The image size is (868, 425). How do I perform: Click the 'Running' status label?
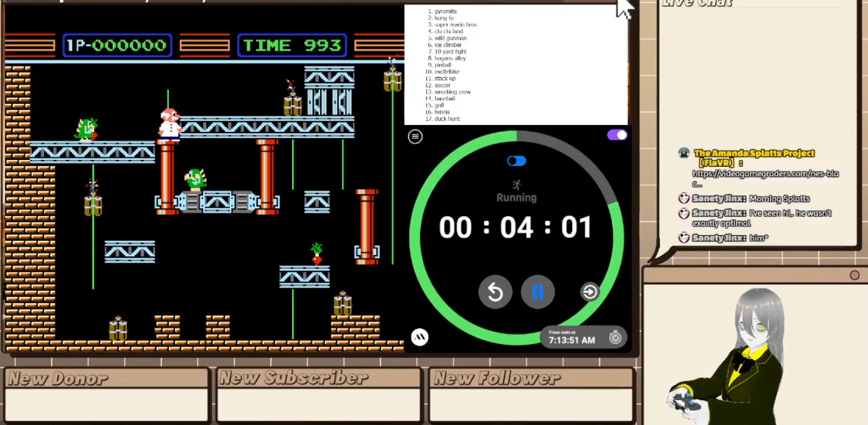(x=516, y=198)
